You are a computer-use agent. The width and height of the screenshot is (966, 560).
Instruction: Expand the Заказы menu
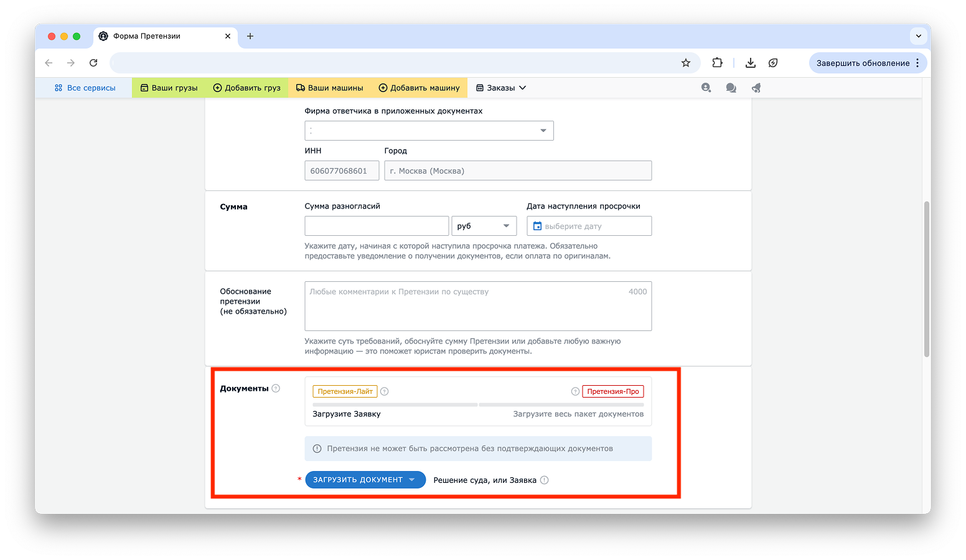coord(501,88)
